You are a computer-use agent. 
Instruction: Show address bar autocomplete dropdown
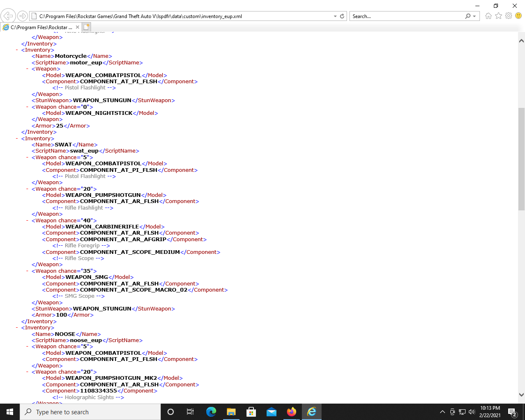tap(335, 16)
